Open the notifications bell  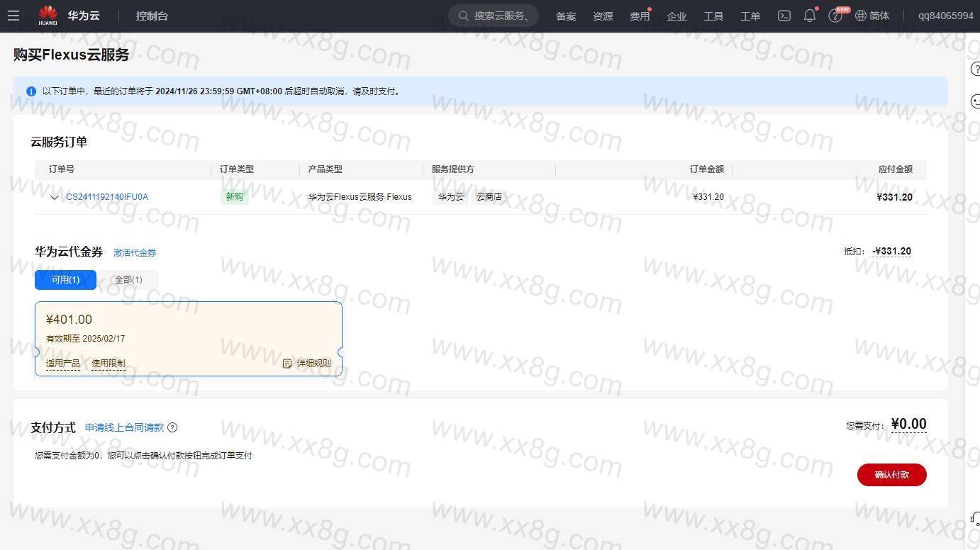coord(809,16)
